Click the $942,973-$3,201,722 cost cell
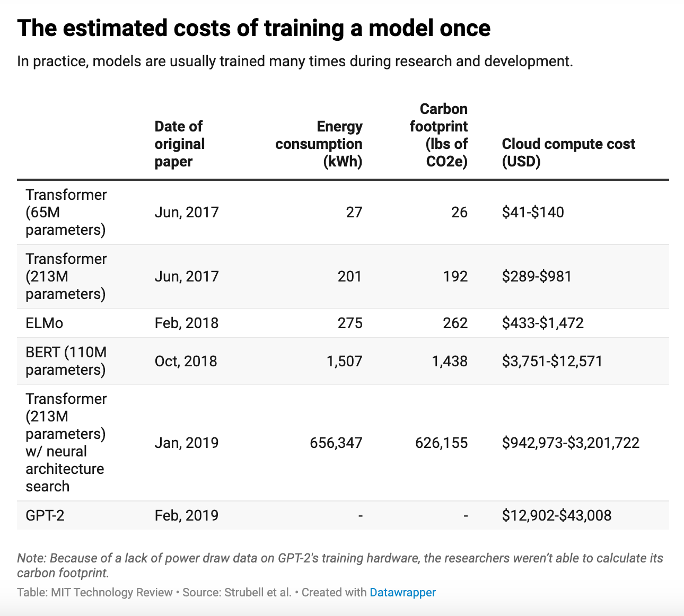The image size is (684, 616). pos(571,443)
